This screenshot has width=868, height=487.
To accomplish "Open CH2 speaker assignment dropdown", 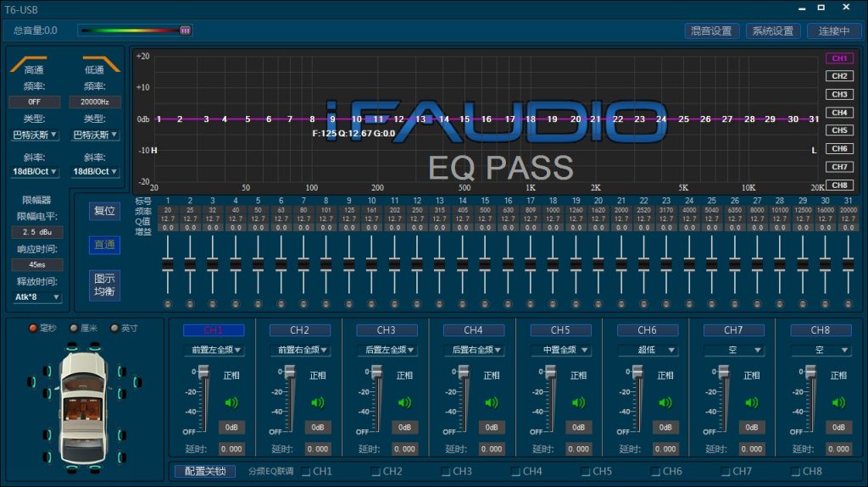I will coord(302,350).
